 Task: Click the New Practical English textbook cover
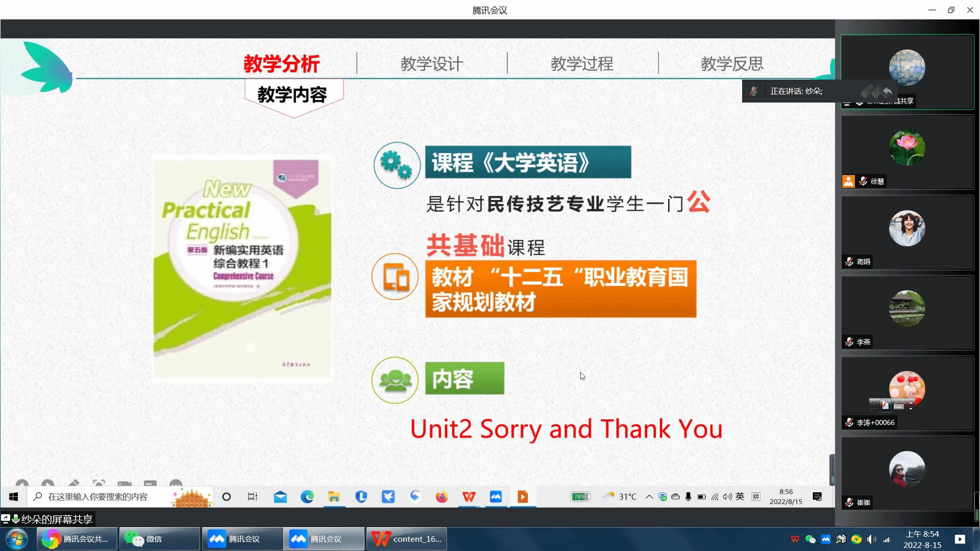242,269
